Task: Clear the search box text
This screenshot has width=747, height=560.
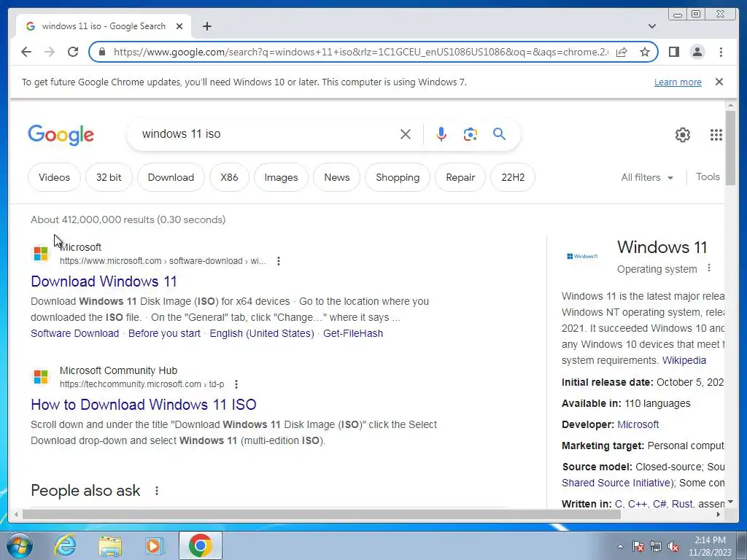Action: (406, 134)
